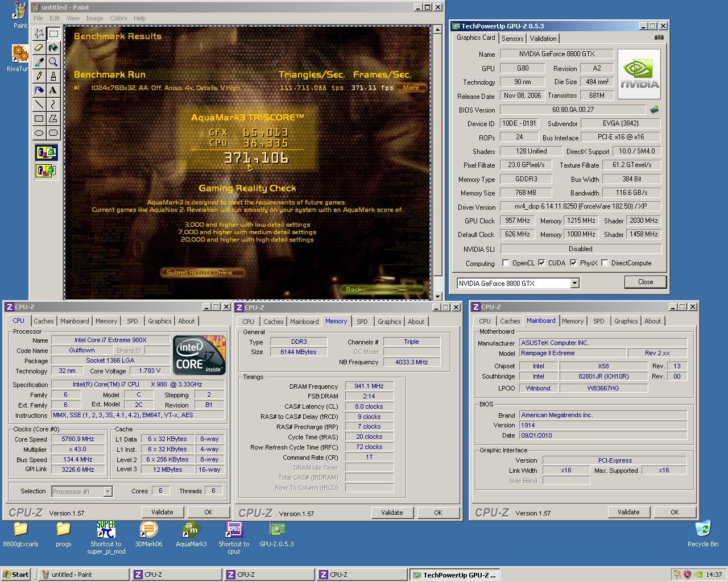Click the Intel Core i7 Extreme 980X name field
Screen dimensions: 728x582
110,340
